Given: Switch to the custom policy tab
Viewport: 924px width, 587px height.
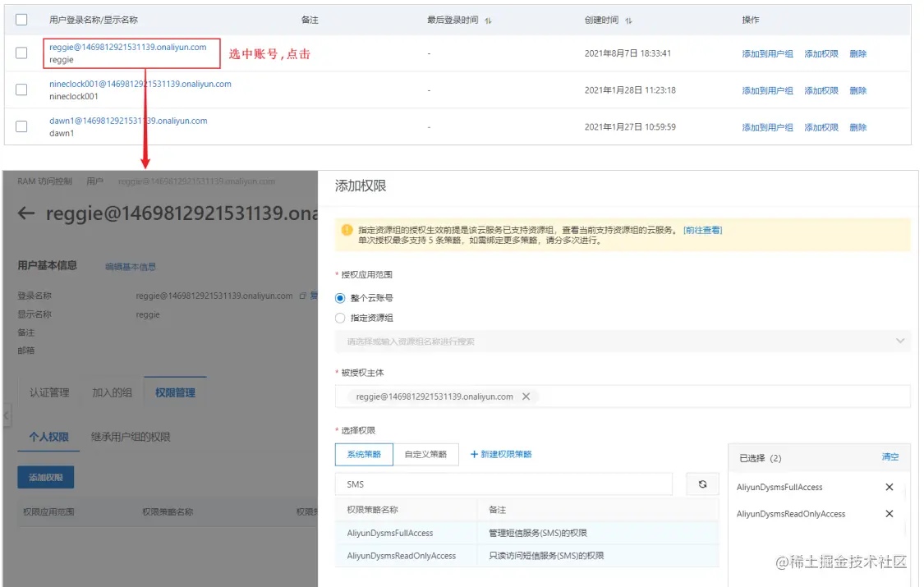Looking at the screenshot, I should tap(425, 454).
